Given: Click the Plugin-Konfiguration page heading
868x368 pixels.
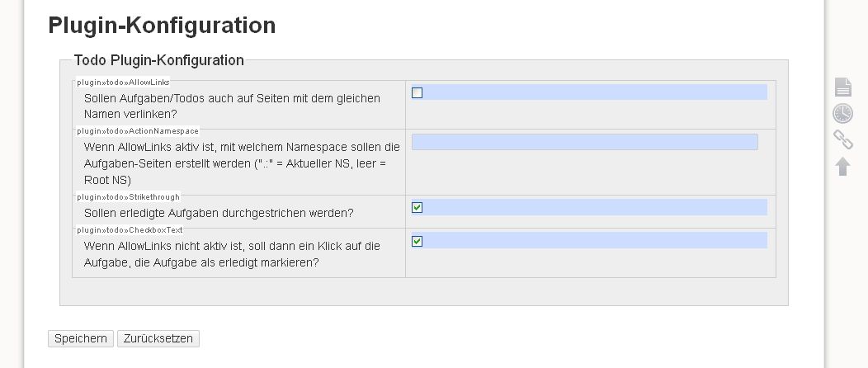Looking at the screenshot, I should point(162,26).
